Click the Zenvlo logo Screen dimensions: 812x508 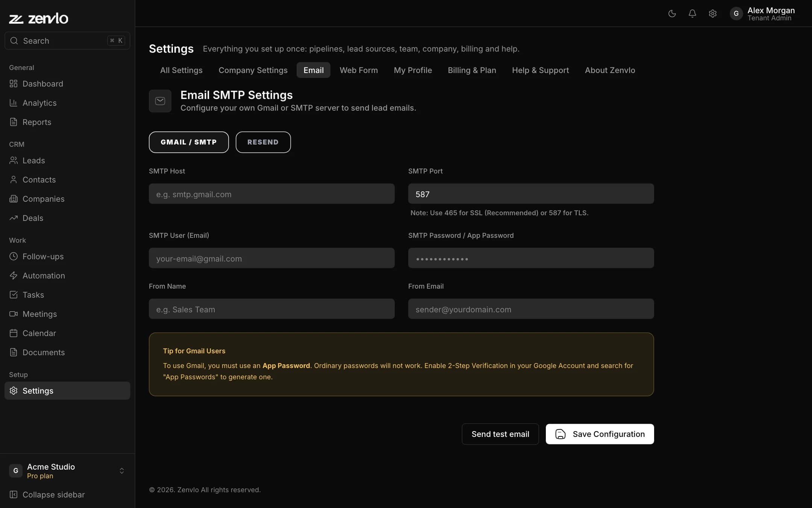pyautogui.click(x=38, y=18)
